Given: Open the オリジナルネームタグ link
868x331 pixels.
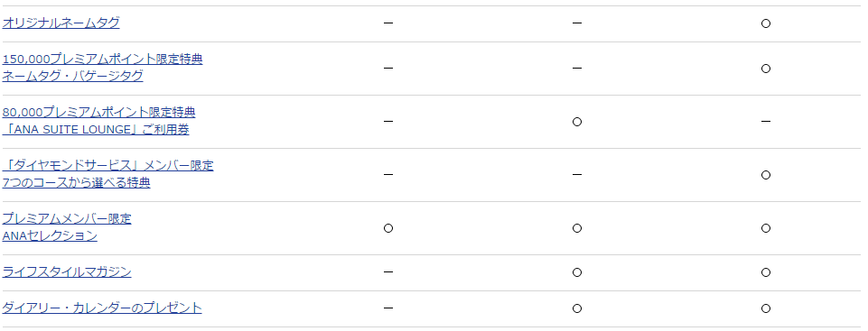Looking at the screenshot, I should tap(61, 23).
